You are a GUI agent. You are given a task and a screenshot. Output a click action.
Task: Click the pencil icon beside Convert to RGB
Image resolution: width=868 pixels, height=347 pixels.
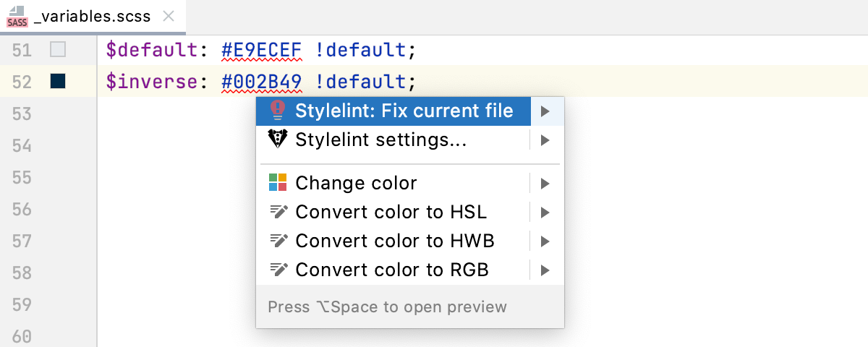click(278, 270)
